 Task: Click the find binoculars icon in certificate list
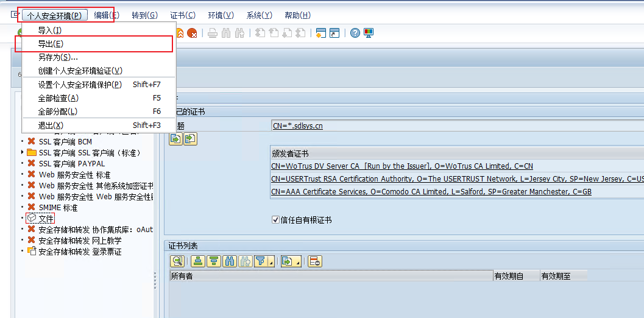tap(230, 261)
